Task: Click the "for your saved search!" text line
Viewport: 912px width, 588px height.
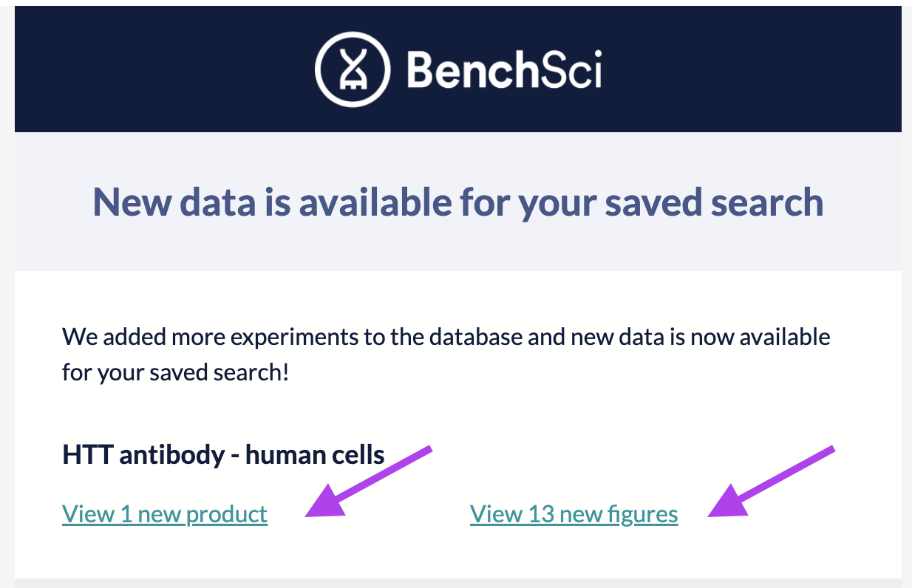Action: click(x=175, y=372)
